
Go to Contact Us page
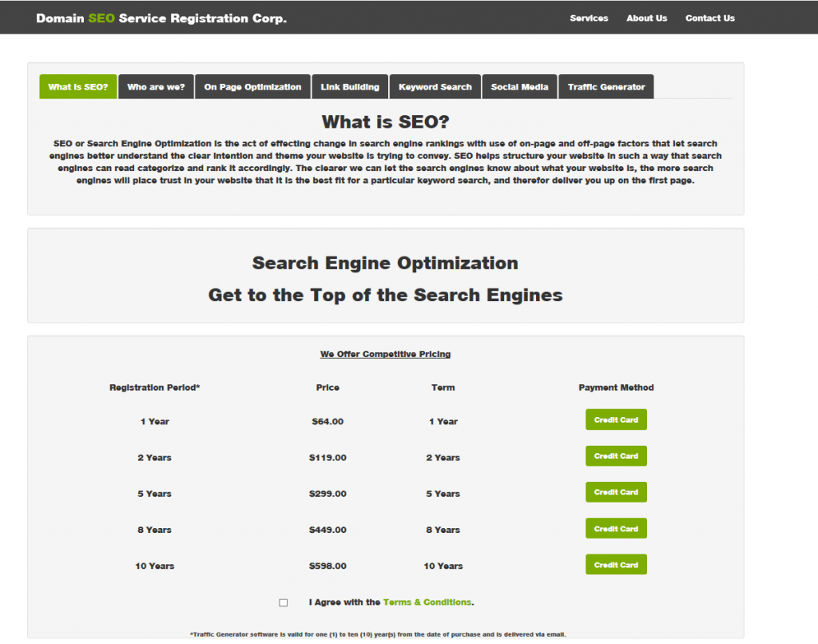click(709, 18)
